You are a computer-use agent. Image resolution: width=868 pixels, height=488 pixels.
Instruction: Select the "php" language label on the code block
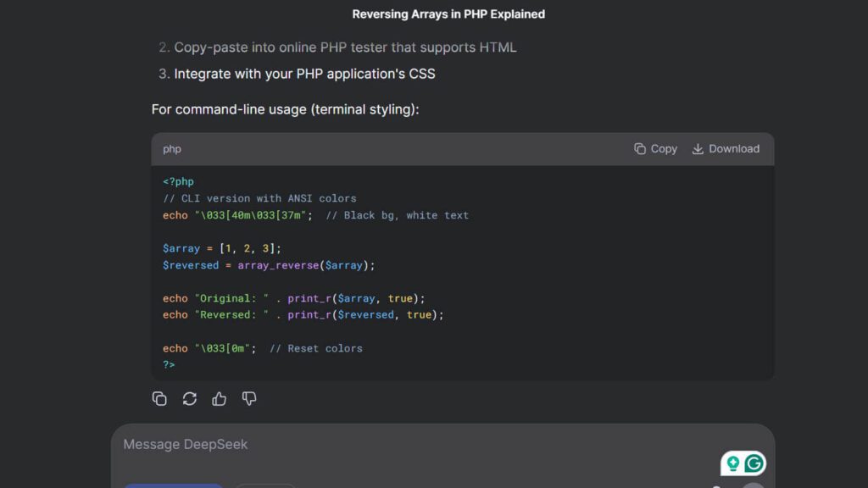(171, 149)
